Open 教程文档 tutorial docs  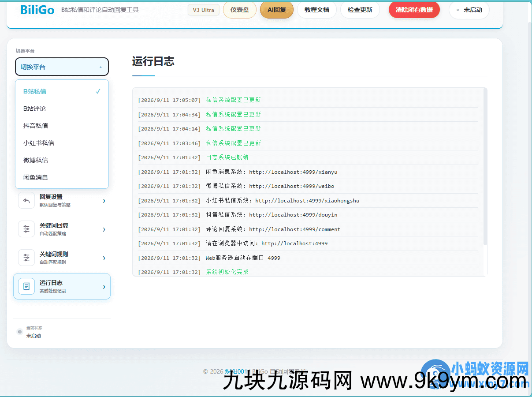[x=317, y=10]
